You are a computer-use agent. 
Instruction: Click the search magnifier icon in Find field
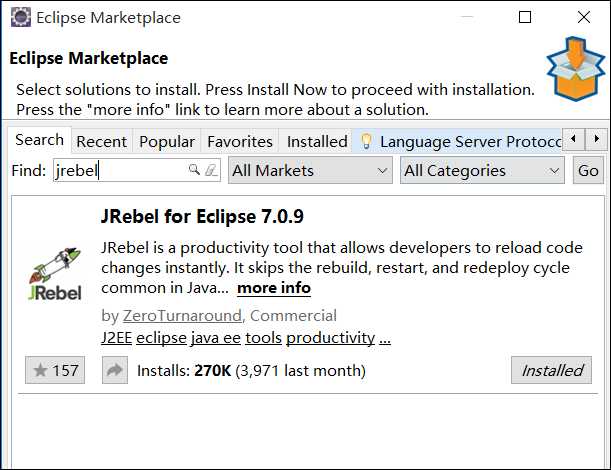[x=194, y=170]
